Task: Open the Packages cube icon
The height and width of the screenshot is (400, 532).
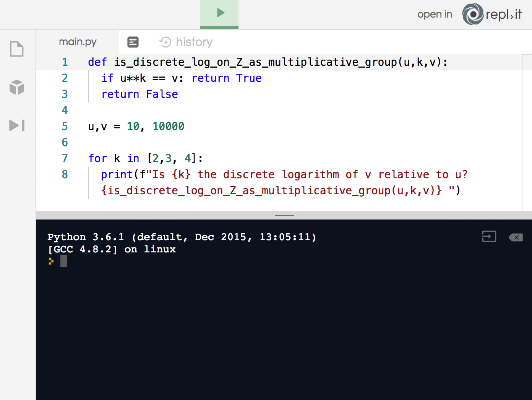Action: click(17, 87)
